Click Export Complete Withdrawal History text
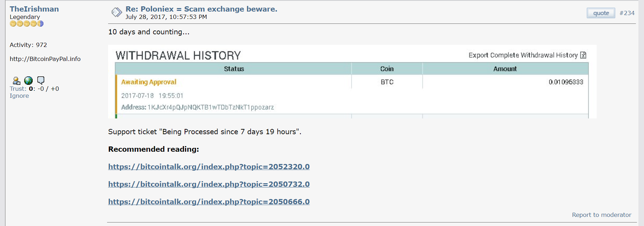 click(x=523, y=55)
